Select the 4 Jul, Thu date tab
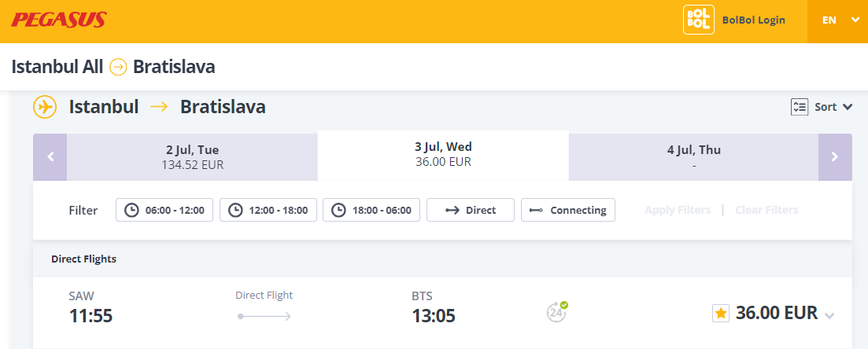Screen dimensions: 868x349 pyautogui.click(x=693, y=157)
